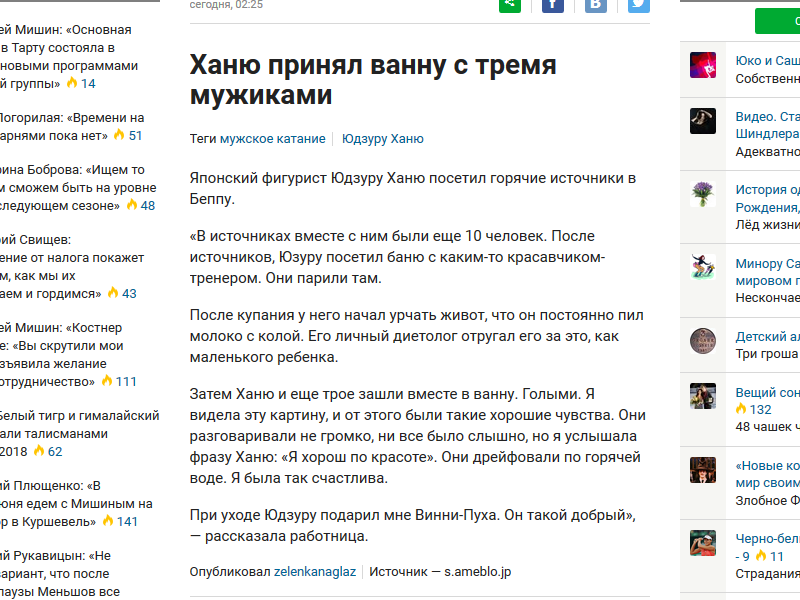Image resolution: width=800 pixels, height=600 pixels.
Task: Open «Вещий сон» blog post link
Action: pos(768,393)
